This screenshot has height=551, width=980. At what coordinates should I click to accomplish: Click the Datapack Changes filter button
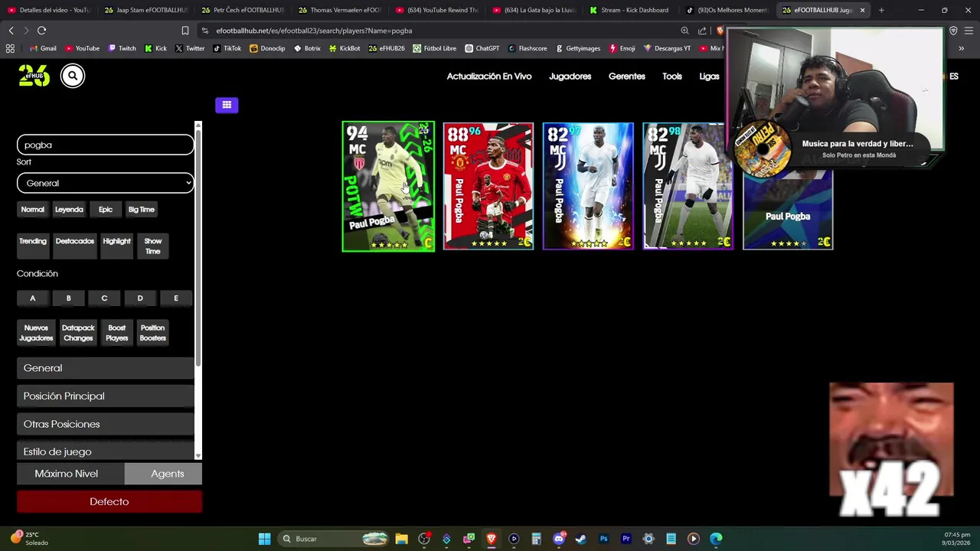[x=78, y=333]
